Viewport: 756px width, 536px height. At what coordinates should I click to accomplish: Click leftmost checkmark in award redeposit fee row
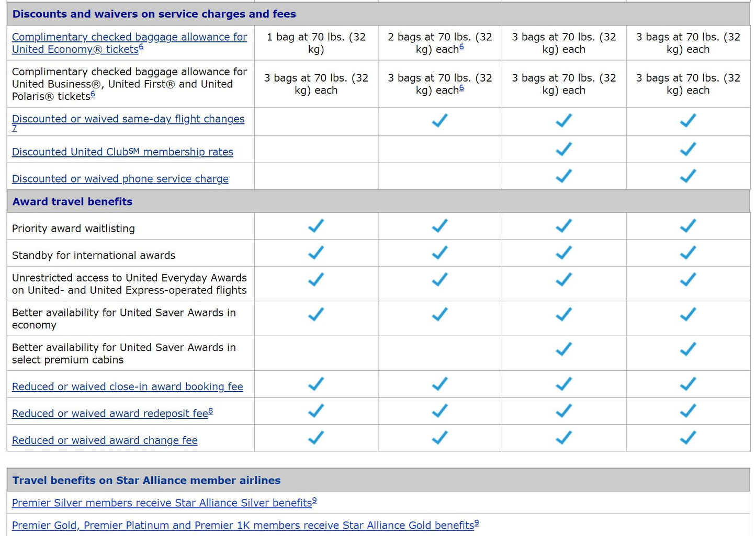pos(316,411)
